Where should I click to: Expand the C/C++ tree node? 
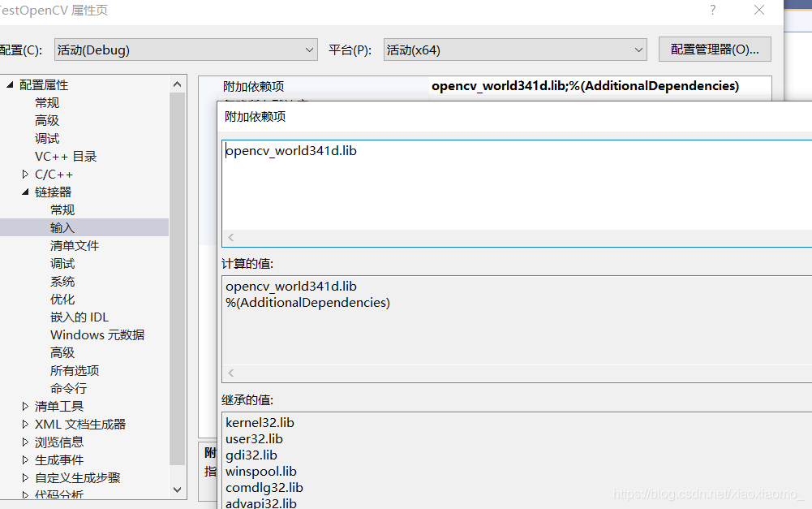[x=25, y=175]
